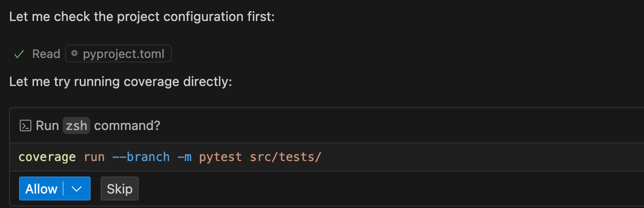
Task: Click the --branch flag in the command
Action: pos(141,157)
